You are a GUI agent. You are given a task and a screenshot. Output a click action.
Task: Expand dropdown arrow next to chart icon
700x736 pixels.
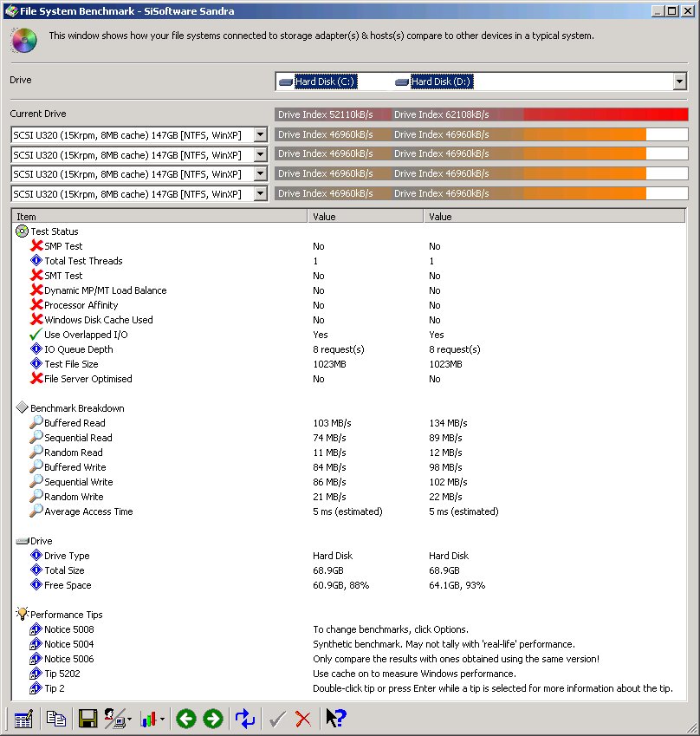pos(162,720)
